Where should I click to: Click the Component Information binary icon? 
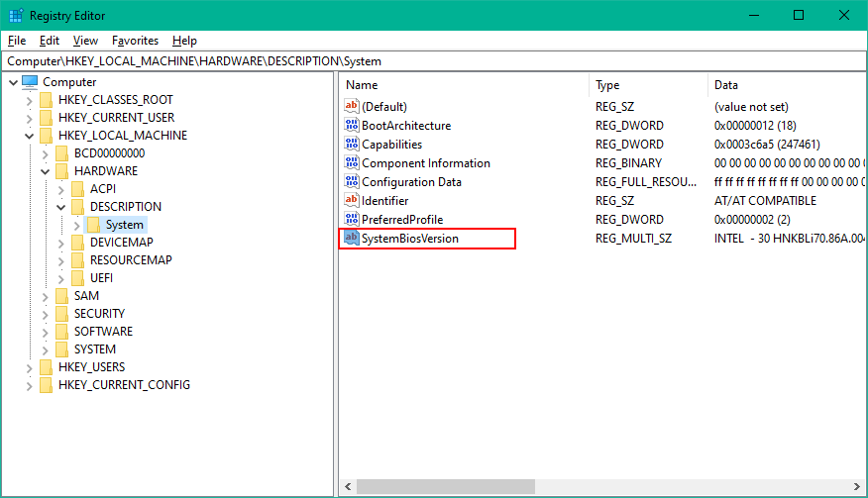(x=351, y=163)
